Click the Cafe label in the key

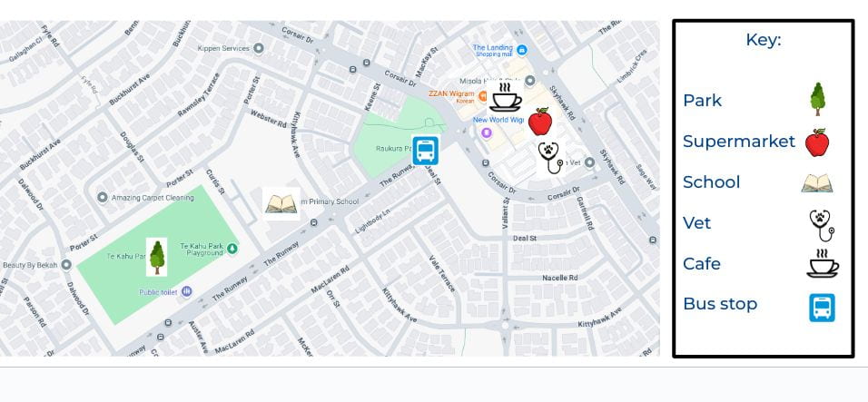[701, 264]
